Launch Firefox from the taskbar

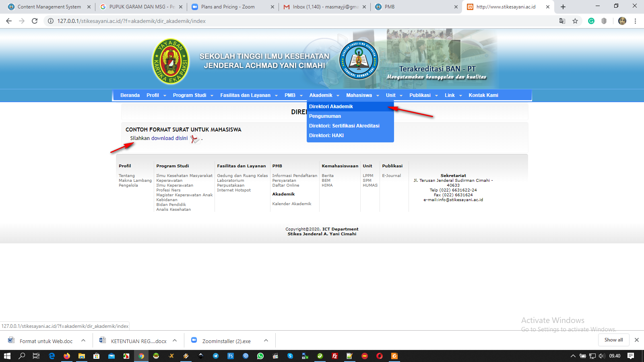tap(67, 356)
